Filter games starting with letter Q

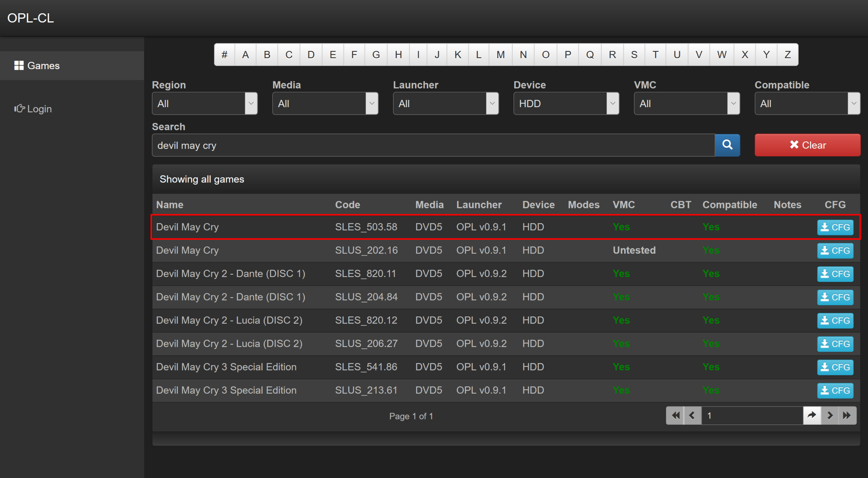[x=590, y=55]
